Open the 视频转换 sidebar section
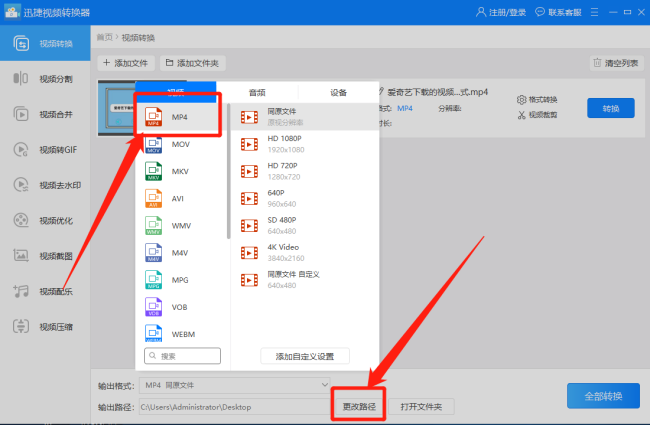The width and height of the screenshot is (650, 425). click(x=45, y=43)
